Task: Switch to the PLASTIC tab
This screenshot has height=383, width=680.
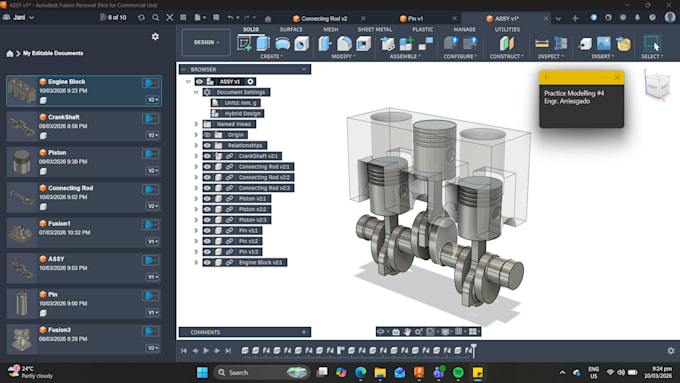Action: coord(422,29)
